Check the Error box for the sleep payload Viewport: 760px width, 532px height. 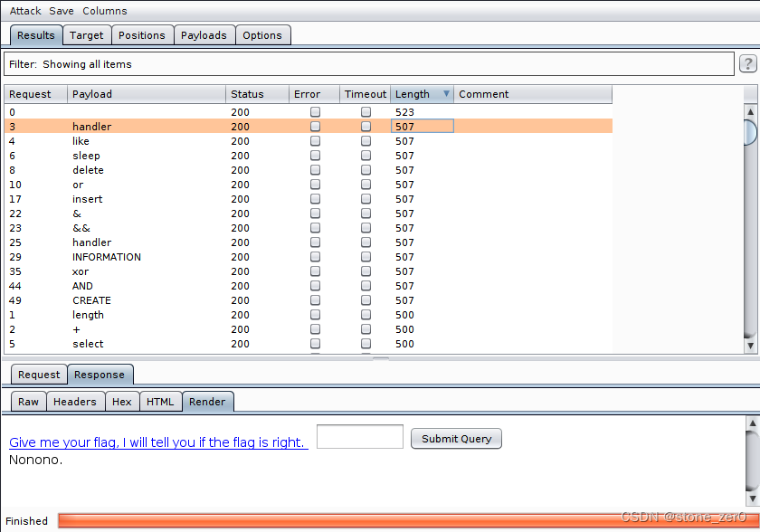point(315,155)
